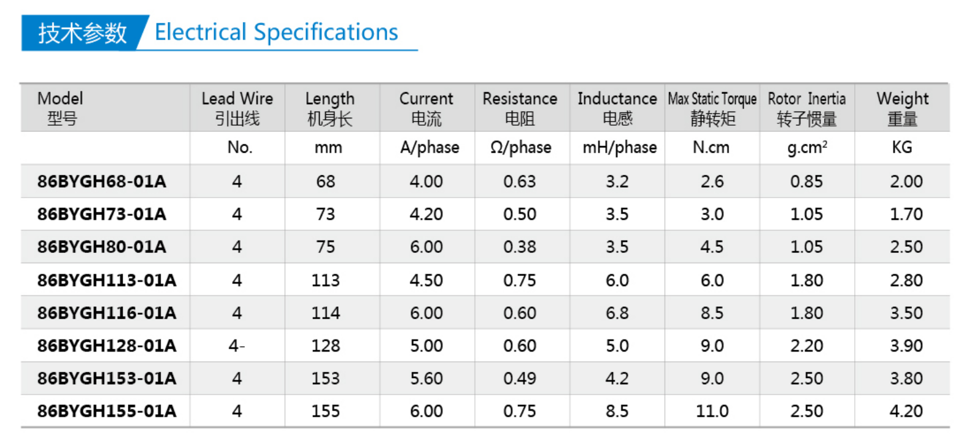The image size is (980, 448).
Task: Click the Electrical Specifications heading text
Action: click(276, 32)
